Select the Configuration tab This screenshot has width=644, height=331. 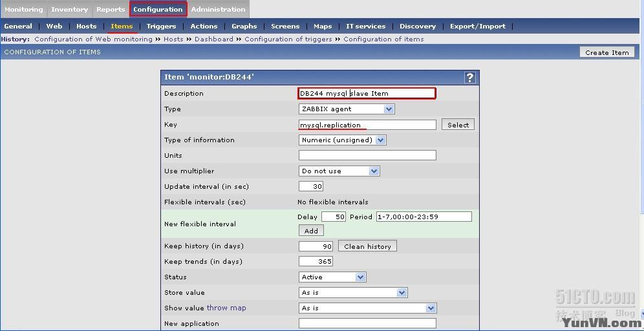pos(158,10)
